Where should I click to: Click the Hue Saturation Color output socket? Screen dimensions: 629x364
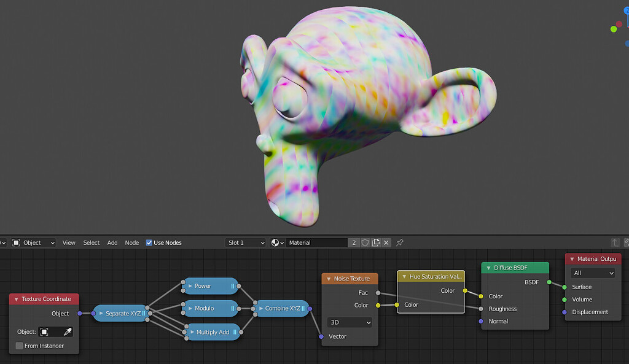465,290
